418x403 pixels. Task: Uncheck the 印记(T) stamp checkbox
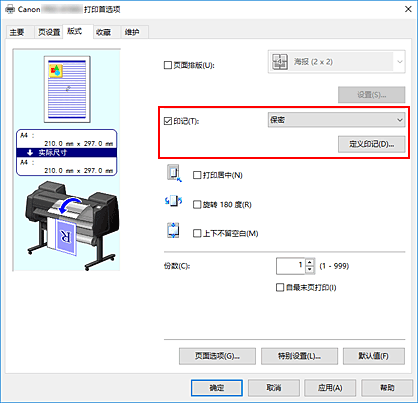point(168,121)
